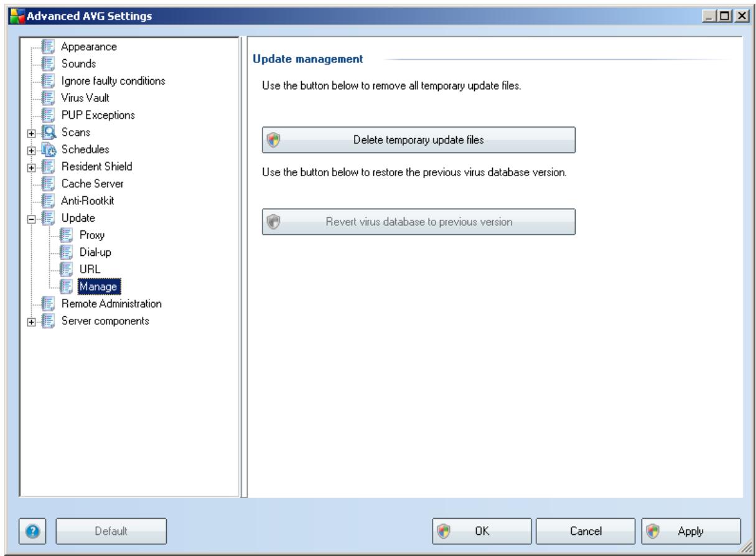756x556 pixels.
Task: Click the Sounds tree icon
Action: (x=48, y=64)
